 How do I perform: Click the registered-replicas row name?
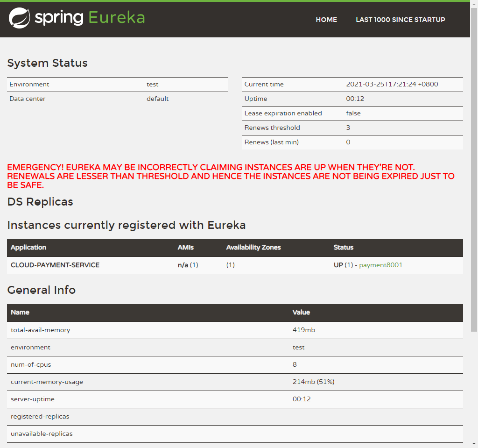click(x=40, y=417)
